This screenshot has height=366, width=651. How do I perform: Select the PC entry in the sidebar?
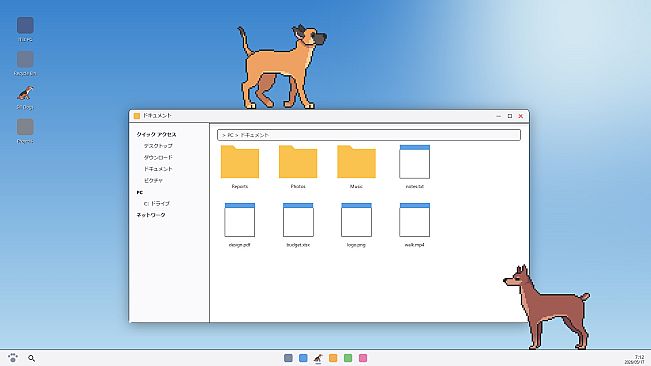pyautogui.click(x=140, y=193)
